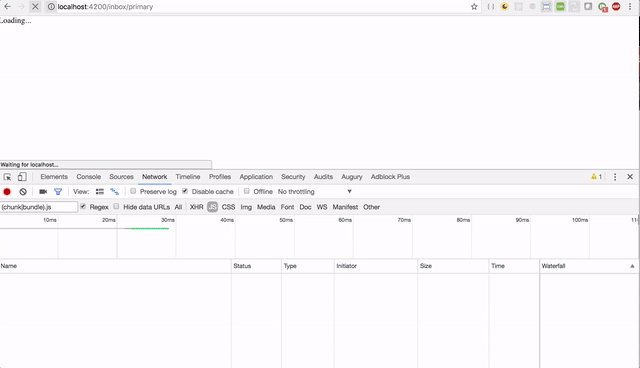
Task: Filter requests by All
Action: click(x=178, y=207)
